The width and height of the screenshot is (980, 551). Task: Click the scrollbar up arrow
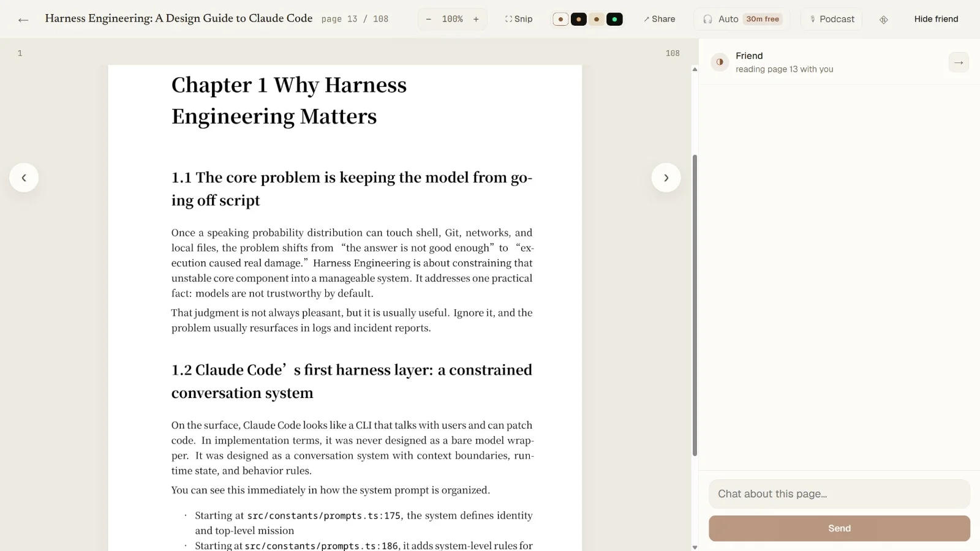[695, 69]
